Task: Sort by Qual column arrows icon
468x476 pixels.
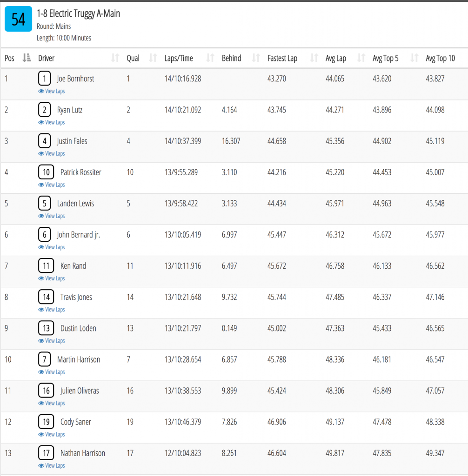Action: click(x=153, y=58)
